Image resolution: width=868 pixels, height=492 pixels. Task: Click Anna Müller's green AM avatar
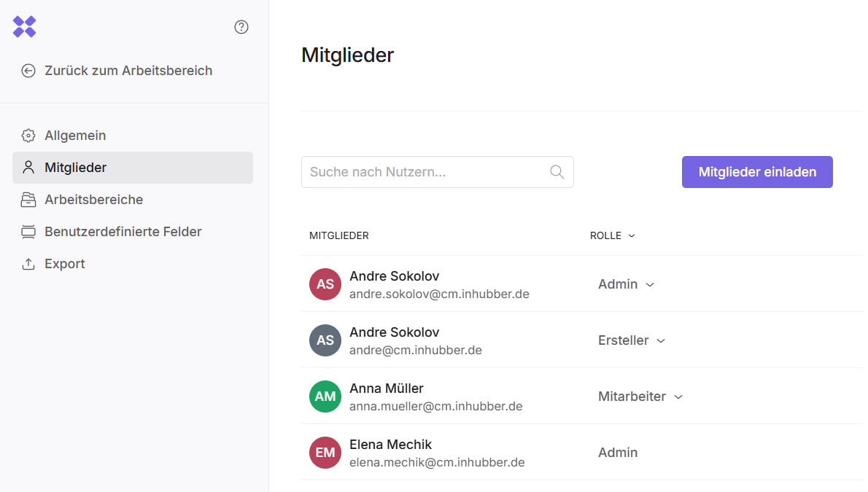(x=325, y=397)
